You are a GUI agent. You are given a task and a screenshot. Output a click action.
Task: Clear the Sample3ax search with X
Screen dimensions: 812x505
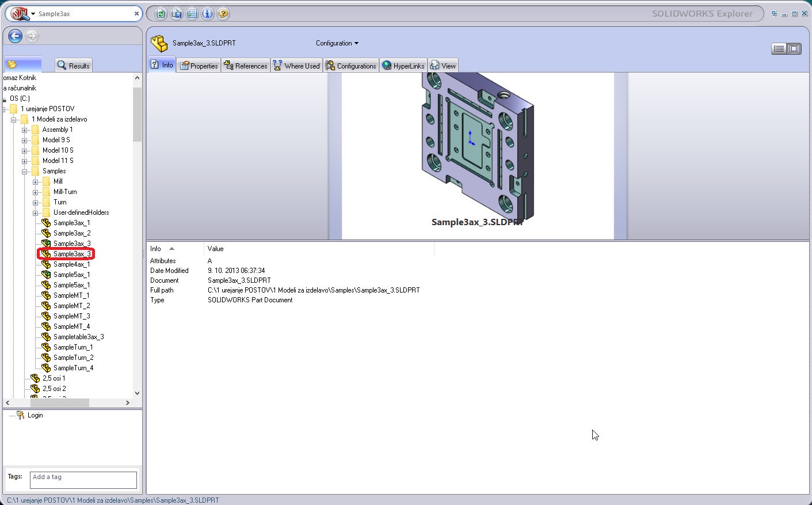pyautogui.click(x=136, y=14)
